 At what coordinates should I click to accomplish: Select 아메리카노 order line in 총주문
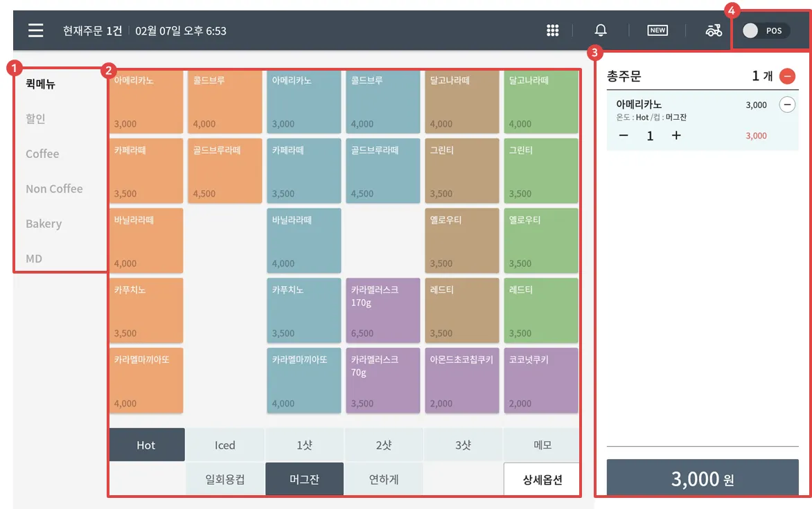tap(703, 120)
